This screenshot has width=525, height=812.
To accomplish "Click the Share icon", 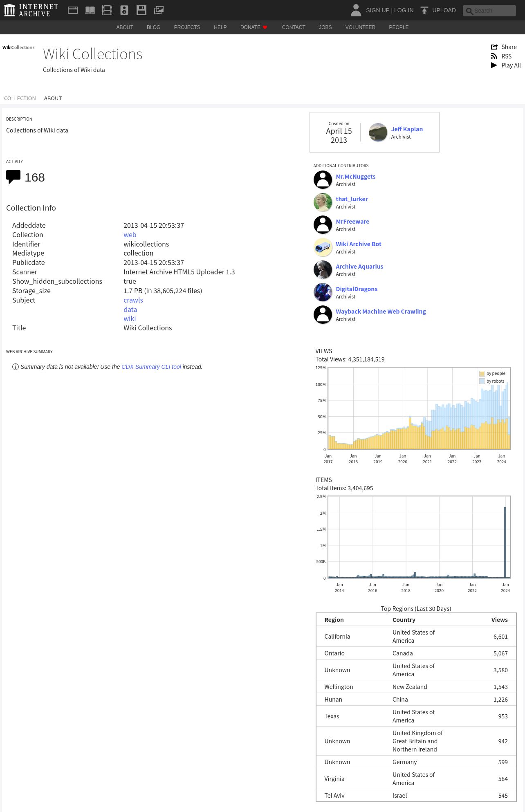I will click(x=494, y=47).
